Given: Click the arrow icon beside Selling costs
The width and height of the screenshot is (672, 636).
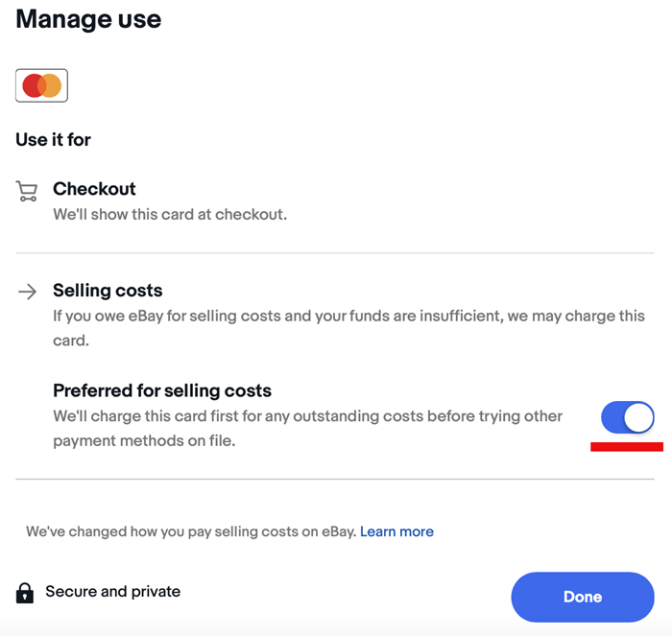Looking at the screenshot, I should coord(28,292).
